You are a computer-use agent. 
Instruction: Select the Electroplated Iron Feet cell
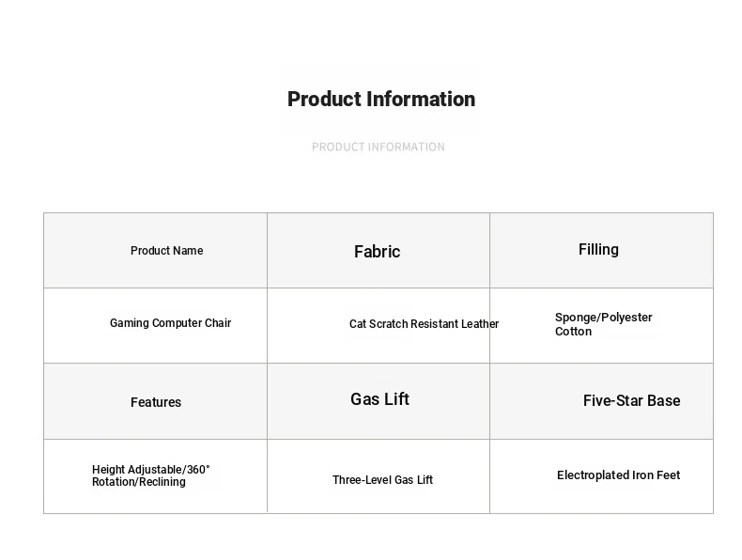(x=601, y=476)
